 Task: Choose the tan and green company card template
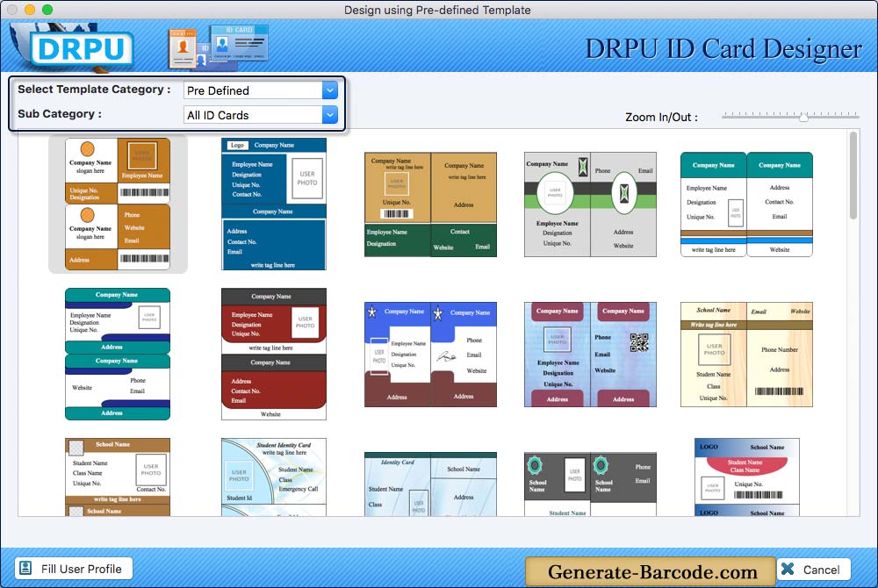tap(430, 204)
